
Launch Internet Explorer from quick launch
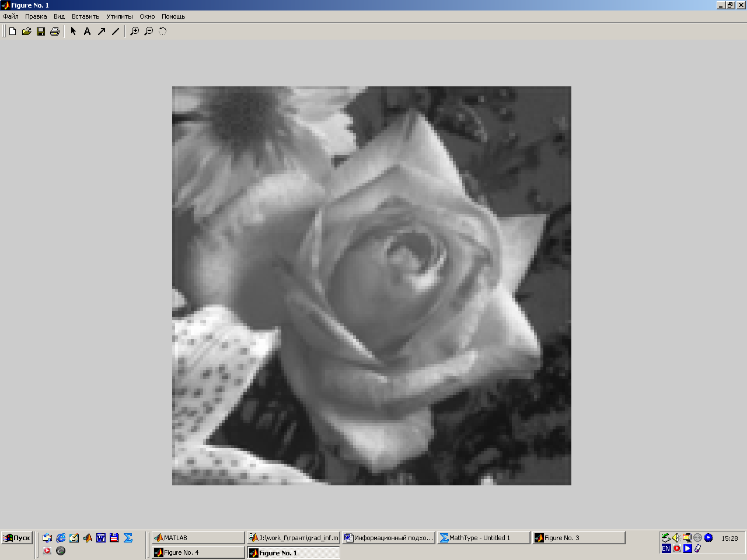click(x=61, y=538)
